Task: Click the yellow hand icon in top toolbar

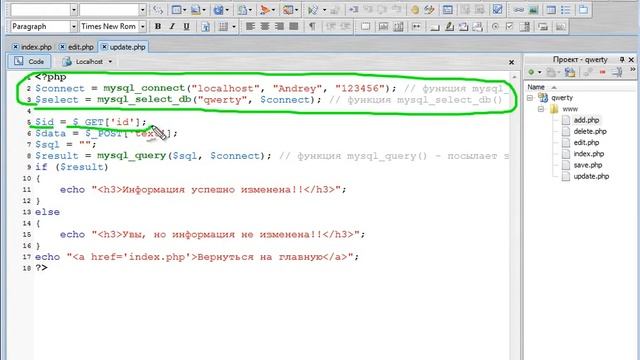Action: 415,10
